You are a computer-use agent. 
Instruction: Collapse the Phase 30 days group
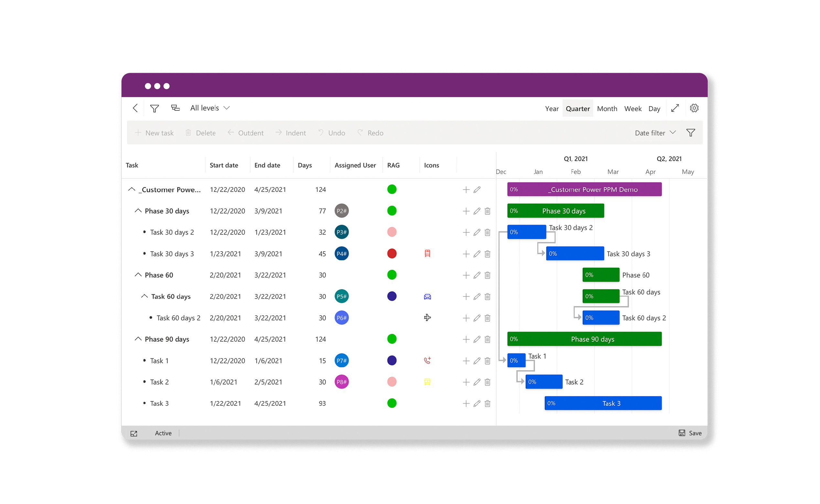(x=138, y=211)
